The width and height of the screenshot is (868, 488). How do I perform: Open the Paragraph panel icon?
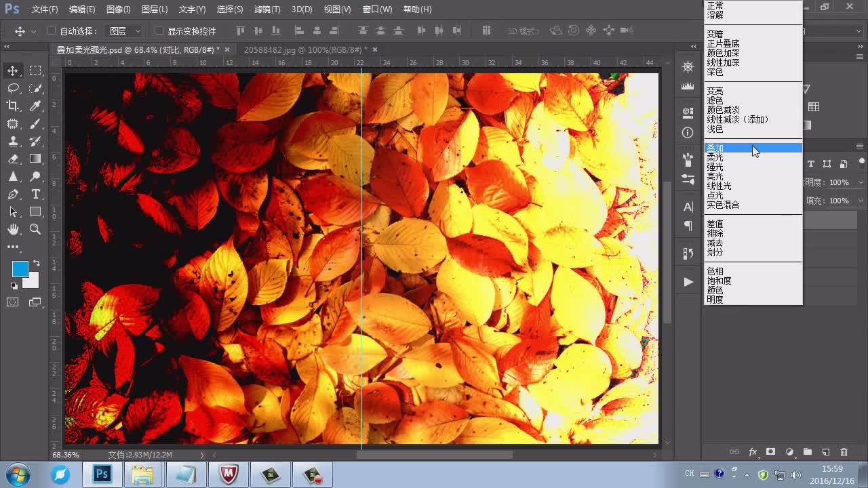click(x=688, y=225)
